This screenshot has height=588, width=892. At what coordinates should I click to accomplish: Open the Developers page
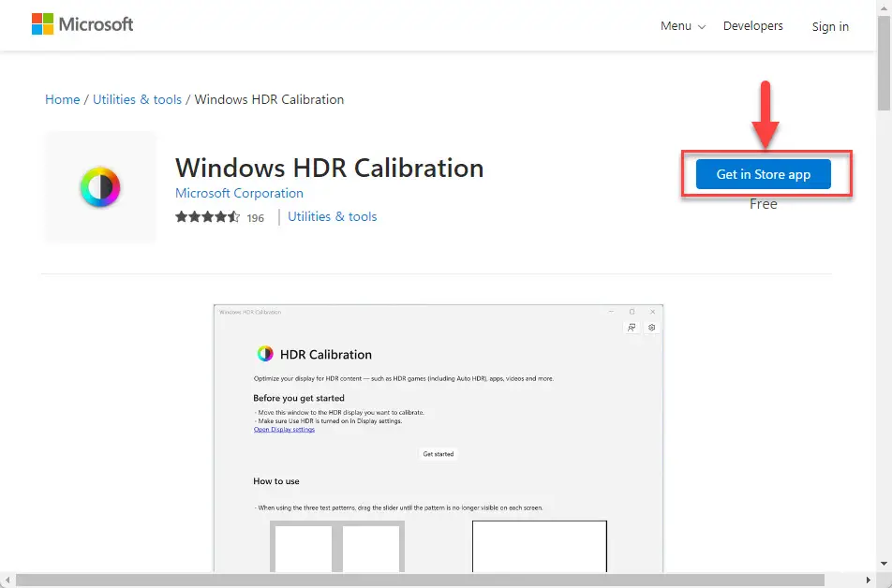pyautogui.click(x=752, y=26)
